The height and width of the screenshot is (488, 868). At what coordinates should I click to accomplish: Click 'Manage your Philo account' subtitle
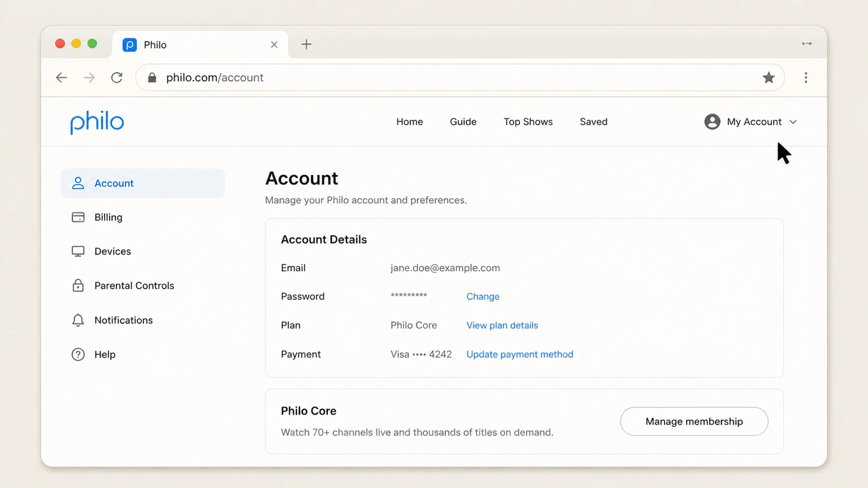(x=366, y=201)
